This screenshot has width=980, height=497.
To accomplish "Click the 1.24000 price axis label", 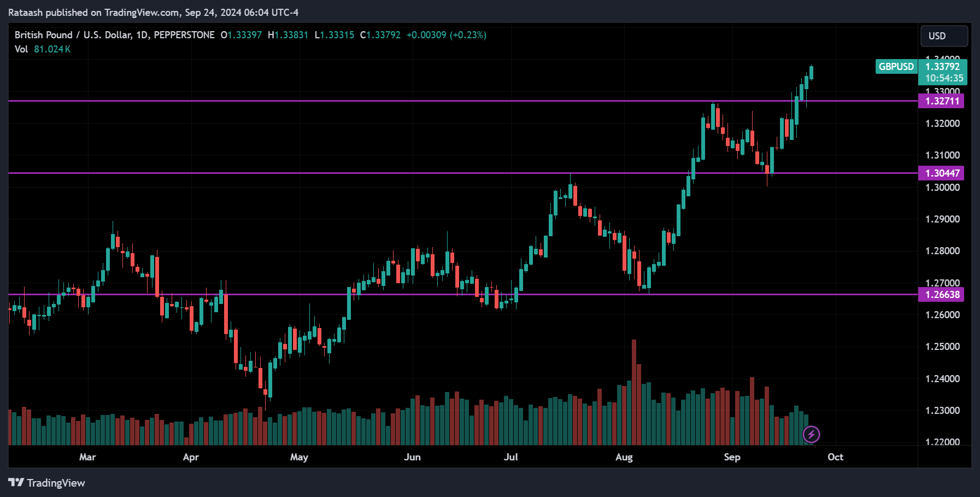I will tap(942, 379).
